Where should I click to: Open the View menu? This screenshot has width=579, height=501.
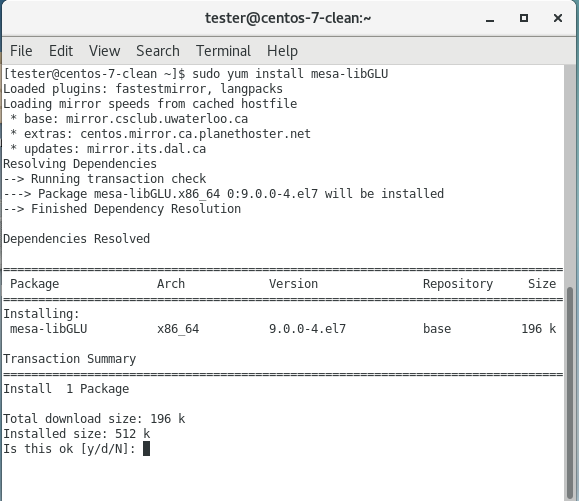click(x=105, y=51)
